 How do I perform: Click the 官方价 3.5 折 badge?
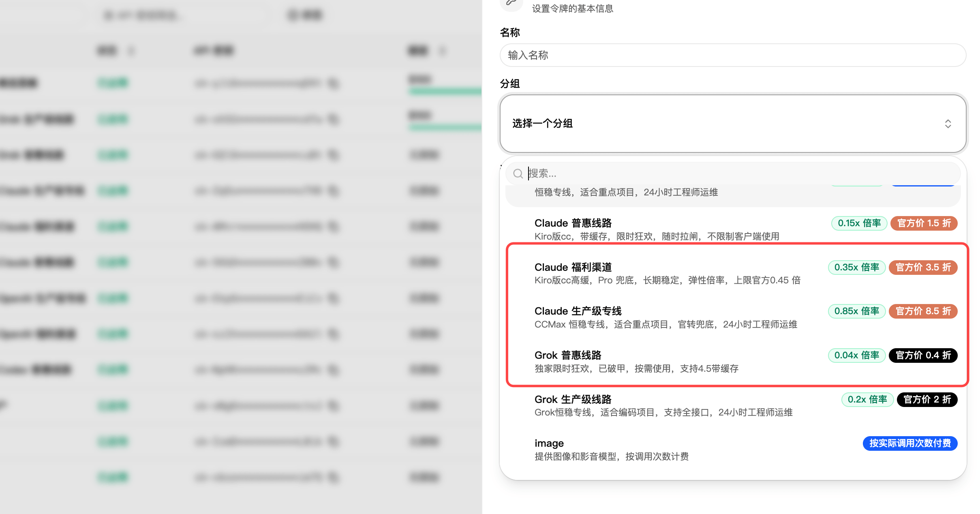pos(923,267)
